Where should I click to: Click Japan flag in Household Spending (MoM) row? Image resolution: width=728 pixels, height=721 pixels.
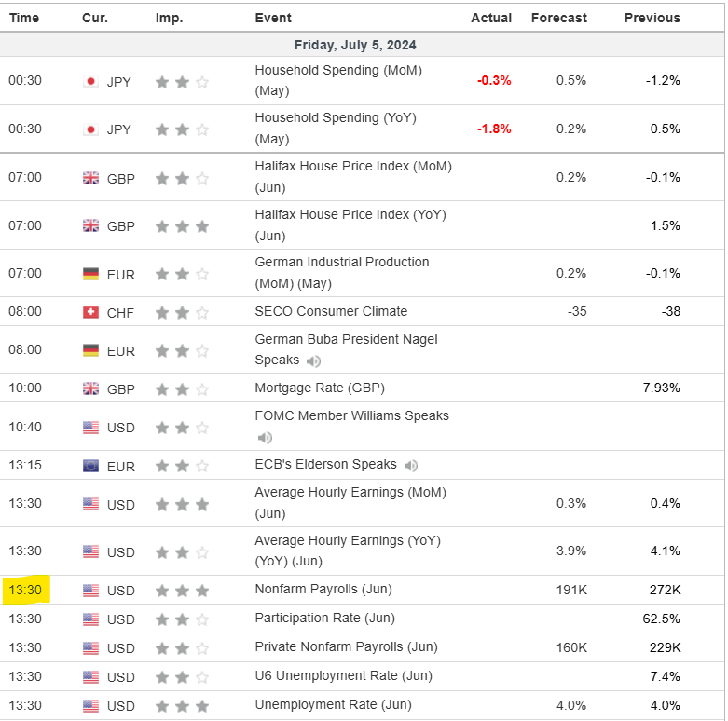[90, 81]
